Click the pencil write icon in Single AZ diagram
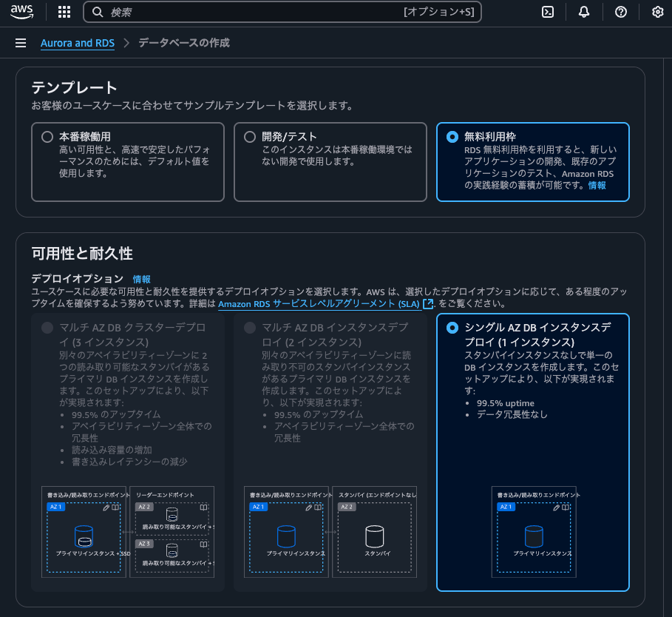The width and height of the screenshot is (672, 617). pos(556,508)
